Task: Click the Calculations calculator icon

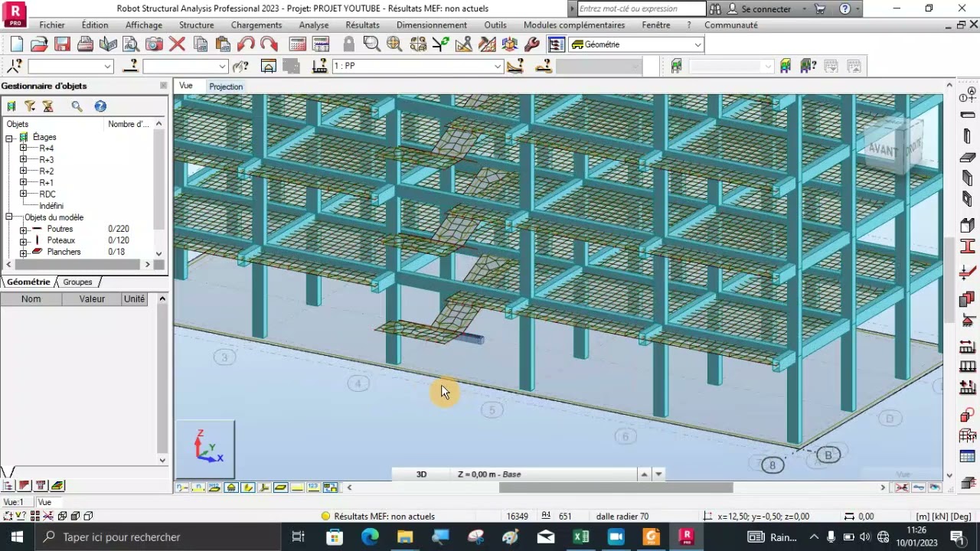Action: point(298,44)
